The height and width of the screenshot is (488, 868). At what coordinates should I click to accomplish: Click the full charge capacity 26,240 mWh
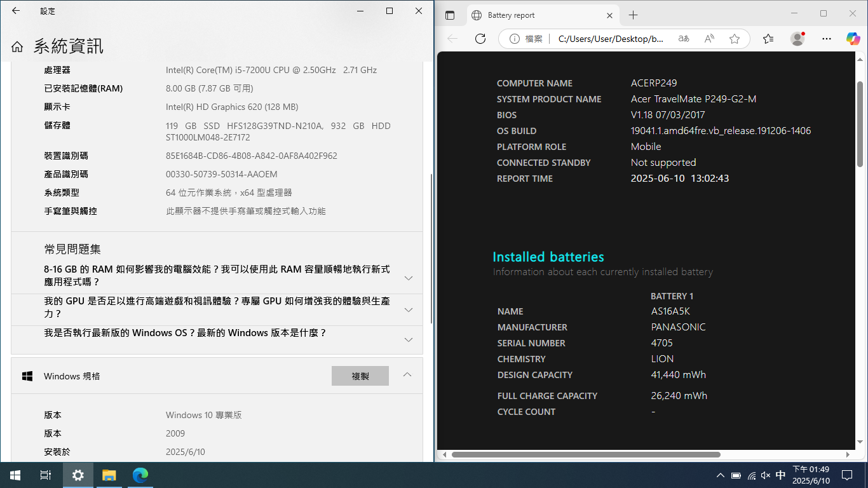(679, 396)
